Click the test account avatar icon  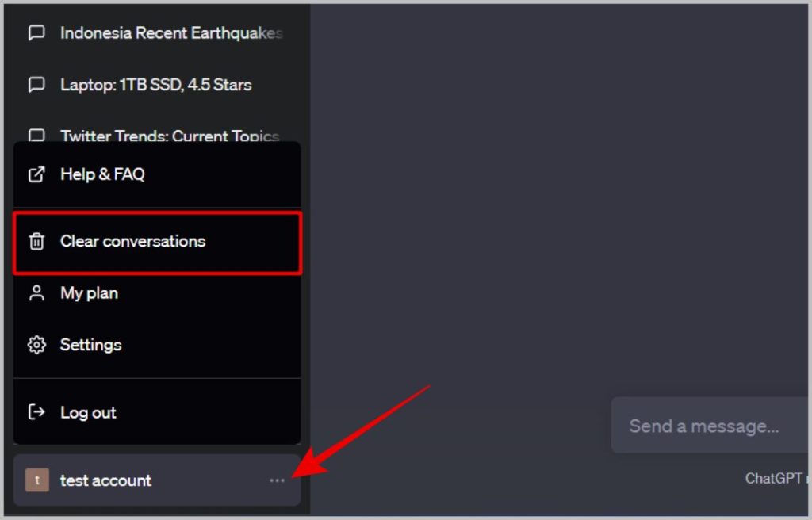[37, 480]
